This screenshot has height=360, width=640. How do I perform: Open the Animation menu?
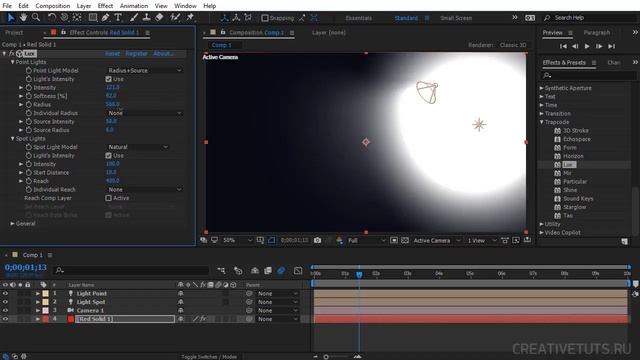coord(134,6)
